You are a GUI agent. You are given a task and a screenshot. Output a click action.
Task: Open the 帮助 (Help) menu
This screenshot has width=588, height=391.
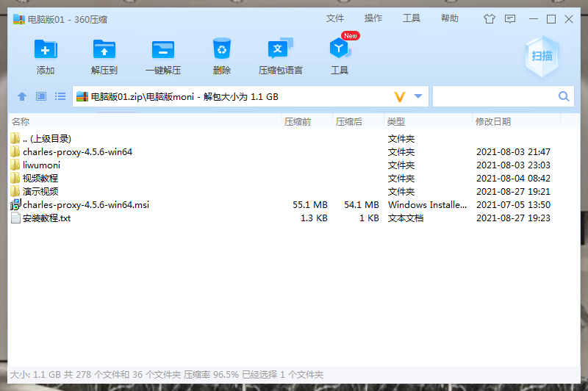[450, 18]
